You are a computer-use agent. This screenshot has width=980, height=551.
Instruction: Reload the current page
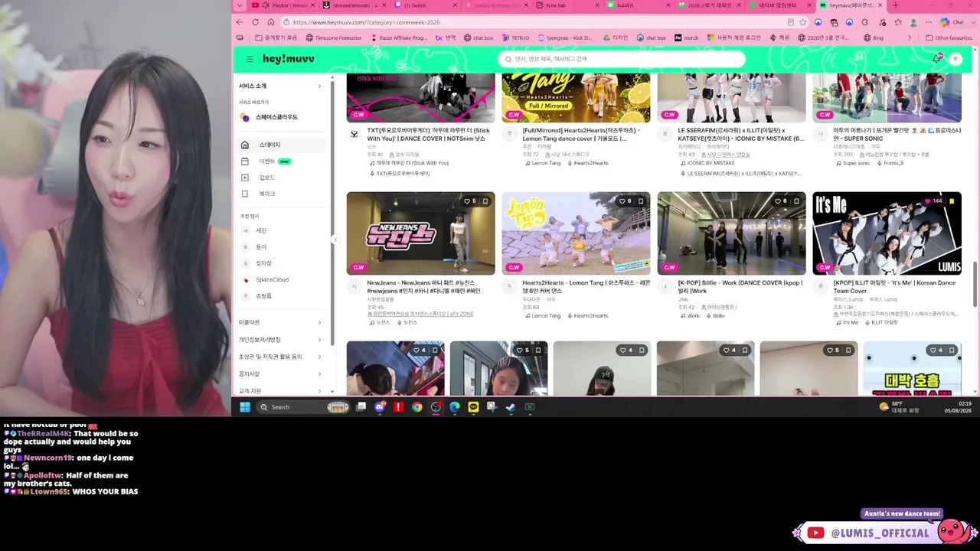pyautogui.click(x=255, y=22)
